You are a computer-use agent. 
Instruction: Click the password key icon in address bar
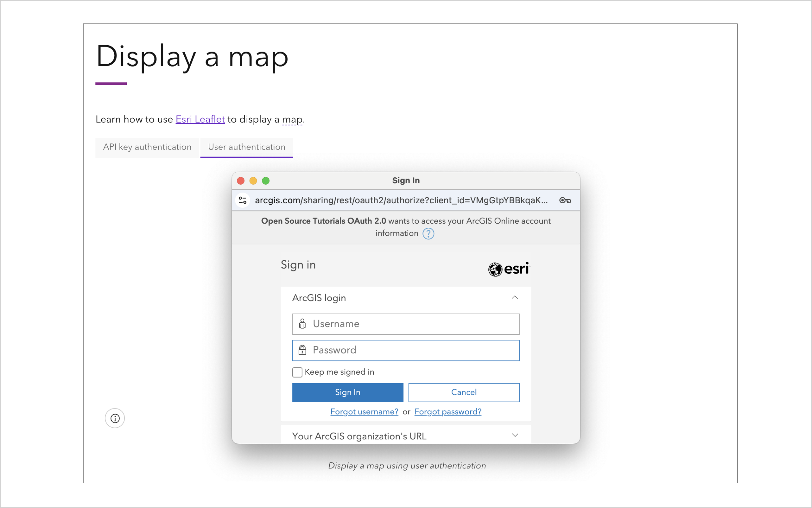[x=565, y=200]
